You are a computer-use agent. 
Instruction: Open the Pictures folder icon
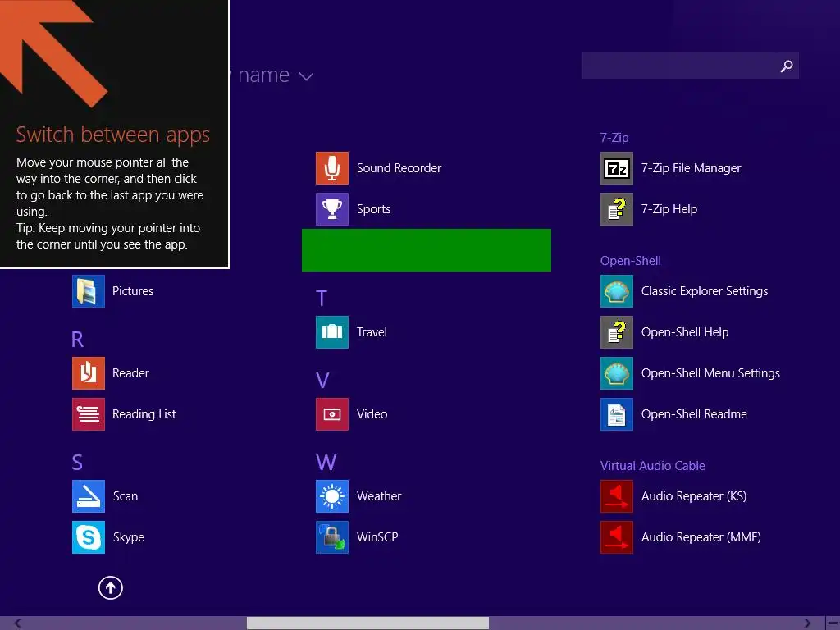click(89, 291)
